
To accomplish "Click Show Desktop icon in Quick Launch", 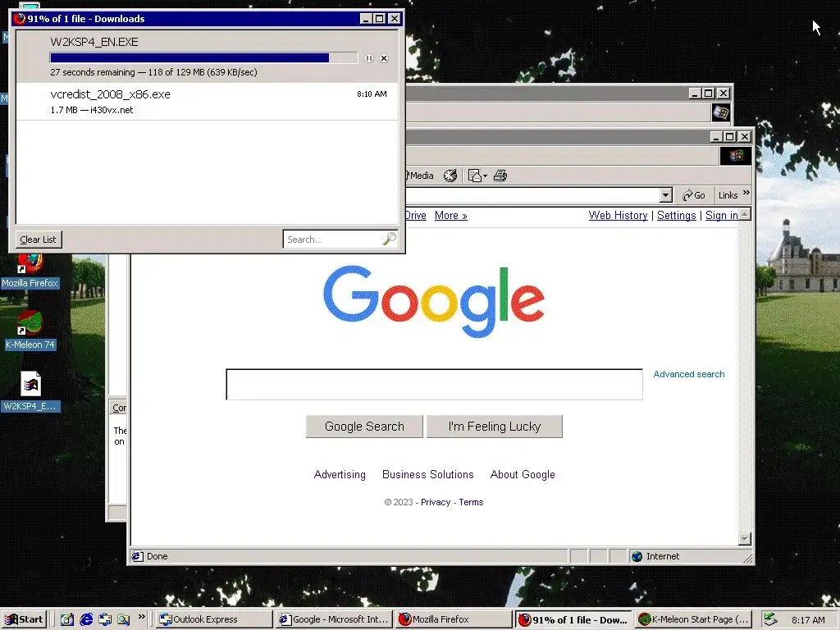I will coord(67,619).
